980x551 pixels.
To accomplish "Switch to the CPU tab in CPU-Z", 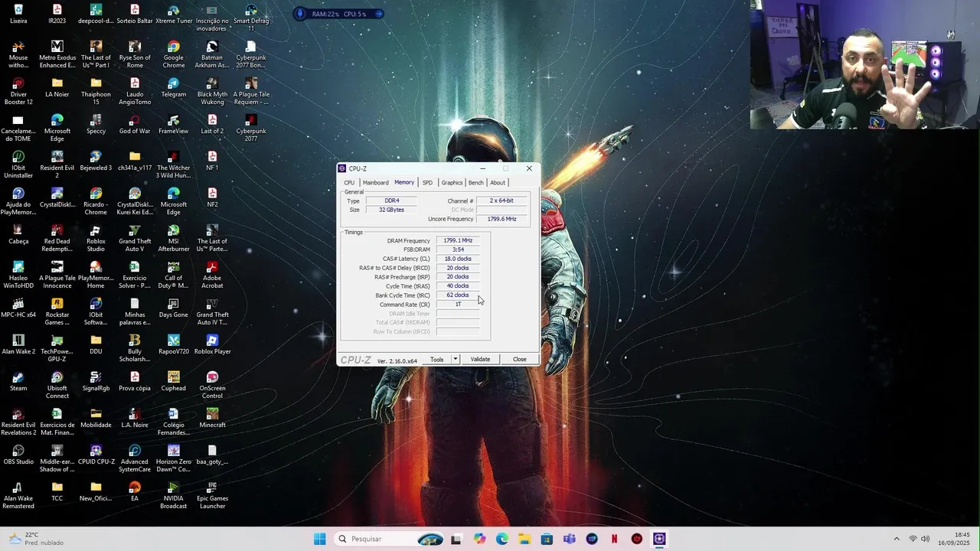I will pos(349,183).
